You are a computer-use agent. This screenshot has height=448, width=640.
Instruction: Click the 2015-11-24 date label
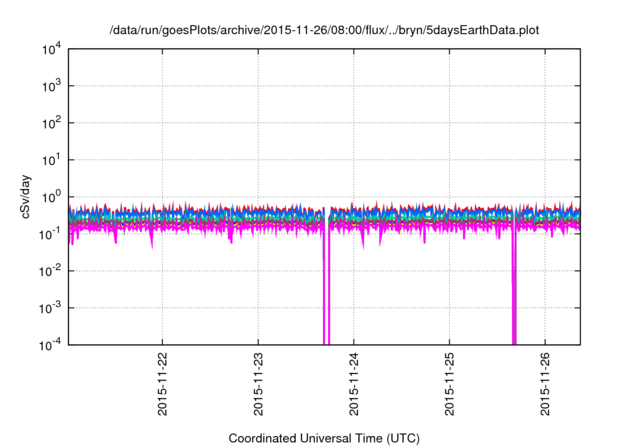point(353,384)
